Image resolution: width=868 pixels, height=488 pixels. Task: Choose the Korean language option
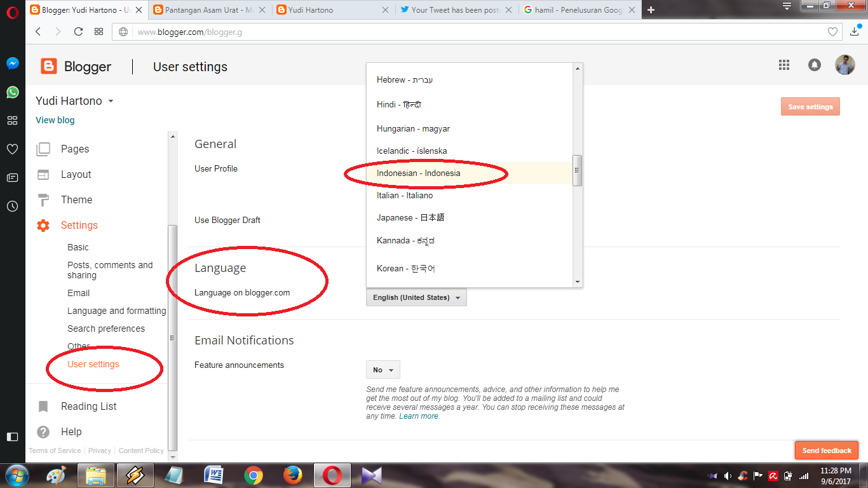(470, 268)
